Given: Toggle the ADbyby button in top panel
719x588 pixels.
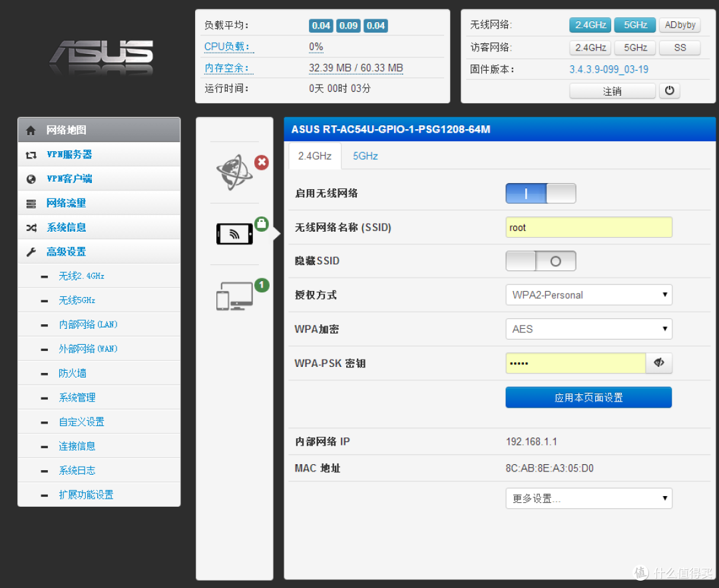Looking at the screenshot, I should tap(680, 25).
